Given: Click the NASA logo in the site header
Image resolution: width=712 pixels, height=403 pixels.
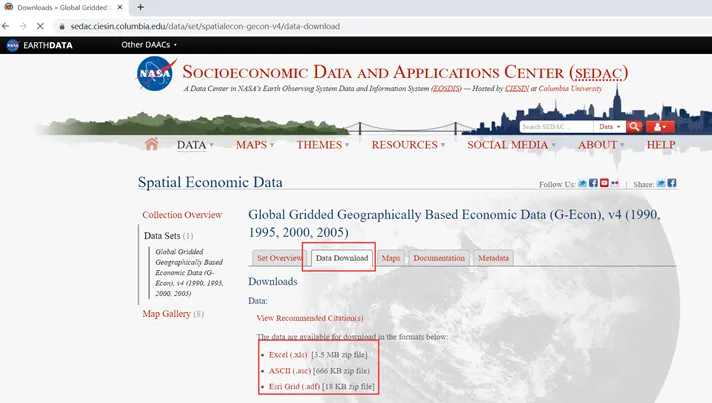Looking at the screenshot, I should tap(156, 74).
